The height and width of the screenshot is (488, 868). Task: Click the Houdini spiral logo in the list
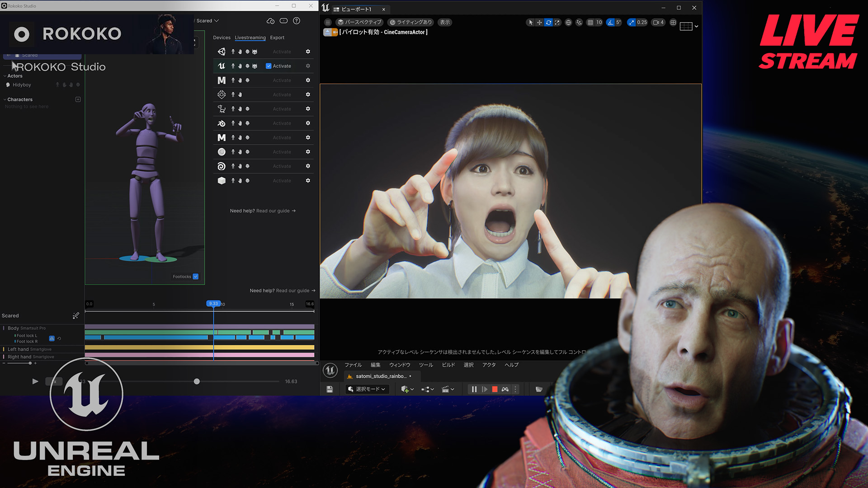point(222,166)
